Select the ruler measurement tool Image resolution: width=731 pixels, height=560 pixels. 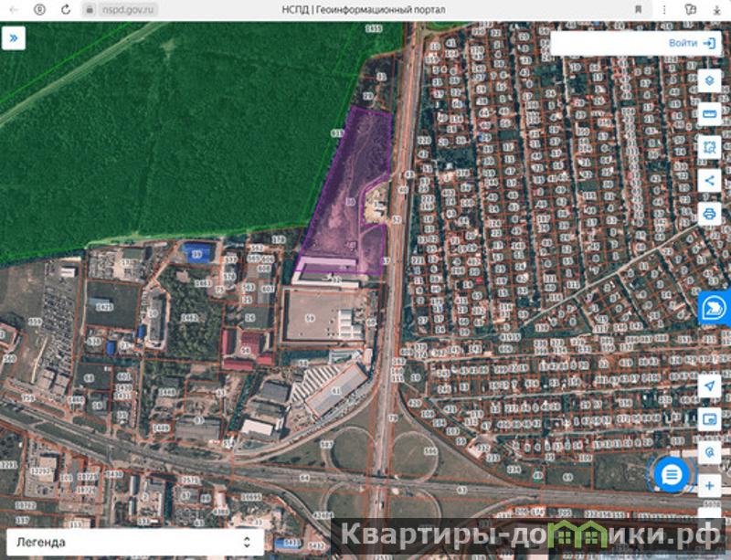(709, 113)
